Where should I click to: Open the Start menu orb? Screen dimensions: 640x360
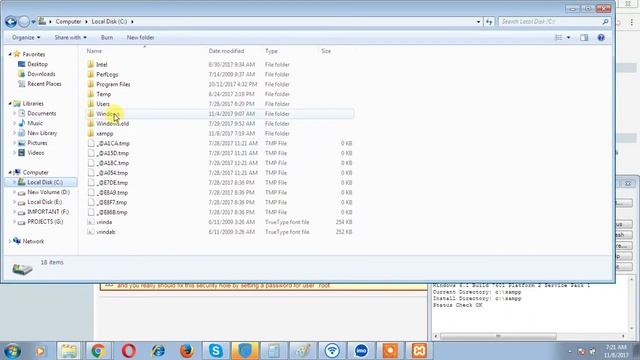12,351
